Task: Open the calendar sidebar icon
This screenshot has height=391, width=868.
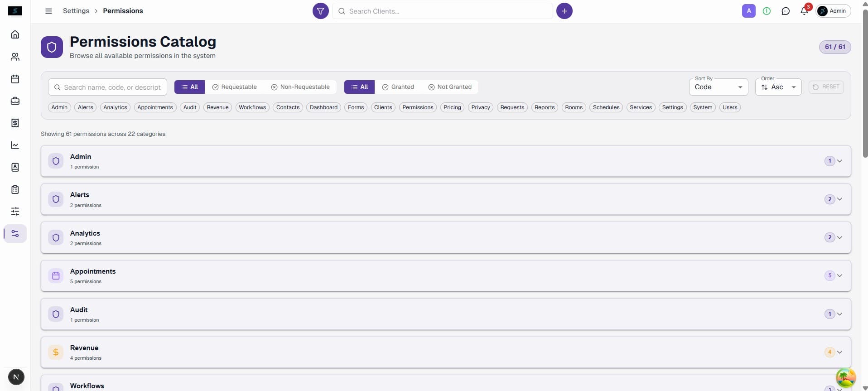Action: coord(15,79)
